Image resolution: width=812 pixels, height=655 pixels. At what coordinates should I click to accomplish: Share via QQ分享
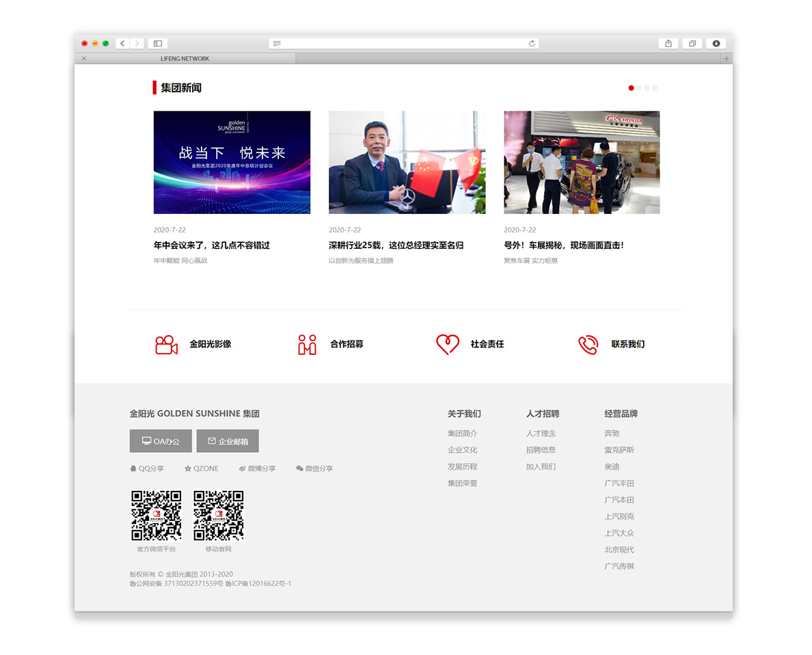146,468
